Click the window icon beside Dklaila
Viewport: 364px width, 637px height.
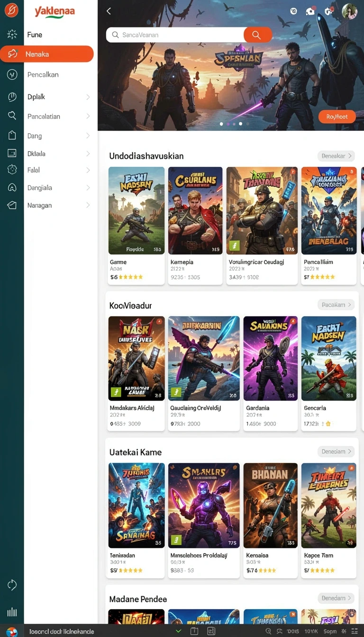[x=12, y=153]
